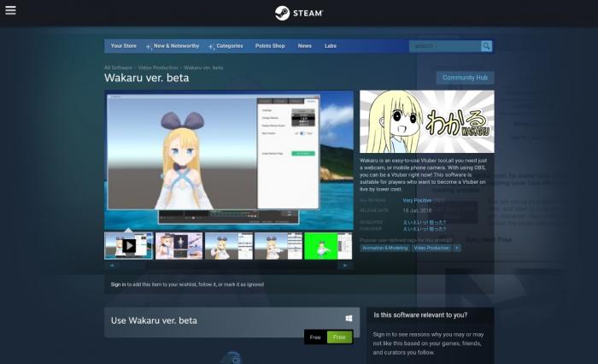This screenshot has height=364, width=598.
Task: Click the search input field
Action: (x=445, y=46)
